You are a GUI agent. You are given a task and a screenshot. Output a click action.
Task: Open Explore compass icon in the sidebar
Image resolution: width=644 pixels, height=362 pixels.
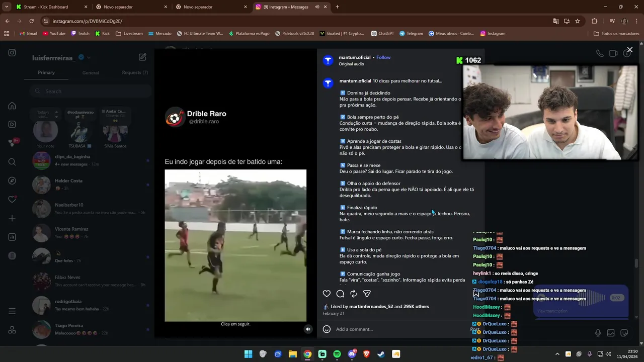click(12, 180)
